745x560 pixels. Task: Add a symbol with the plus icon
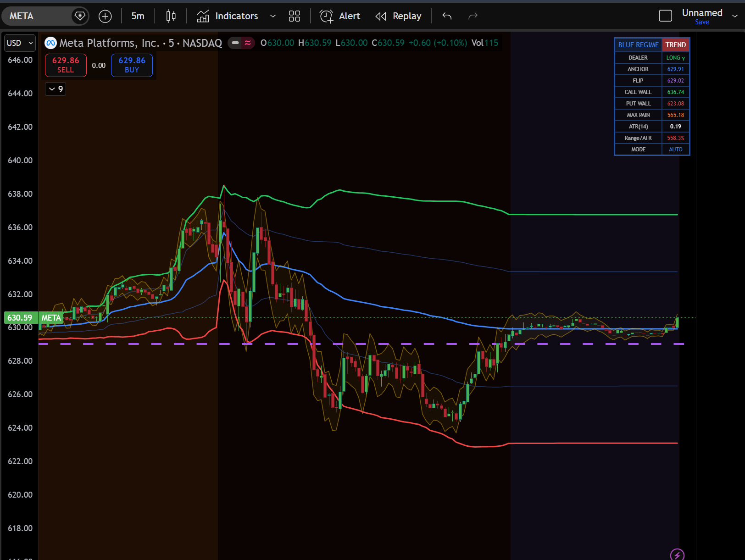105,17
